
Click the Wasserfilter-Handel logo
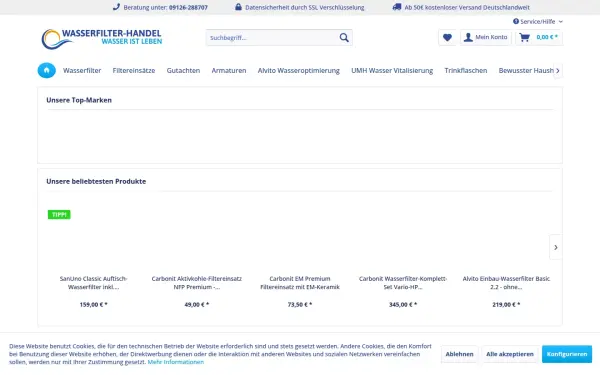102,39
